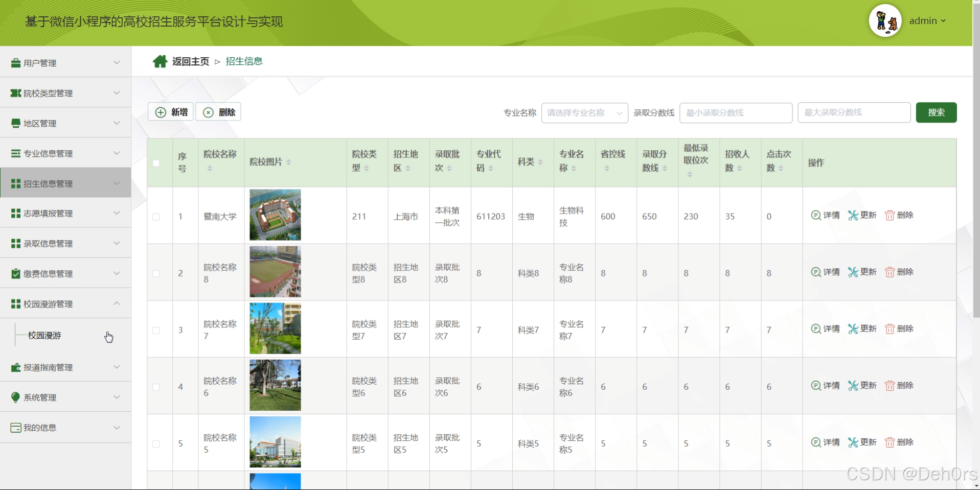Open 志愿填报管理 sidebar menu
Screen dimensions: 980x490
[x=65, y=213]
